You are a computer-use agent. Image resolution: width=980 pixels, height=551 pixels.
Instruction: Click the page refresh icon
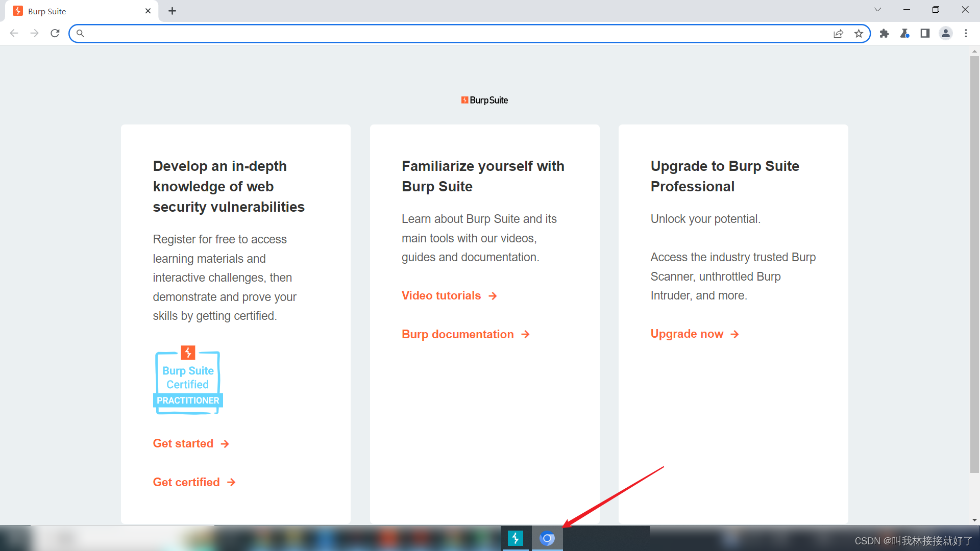tap(56, 33)
